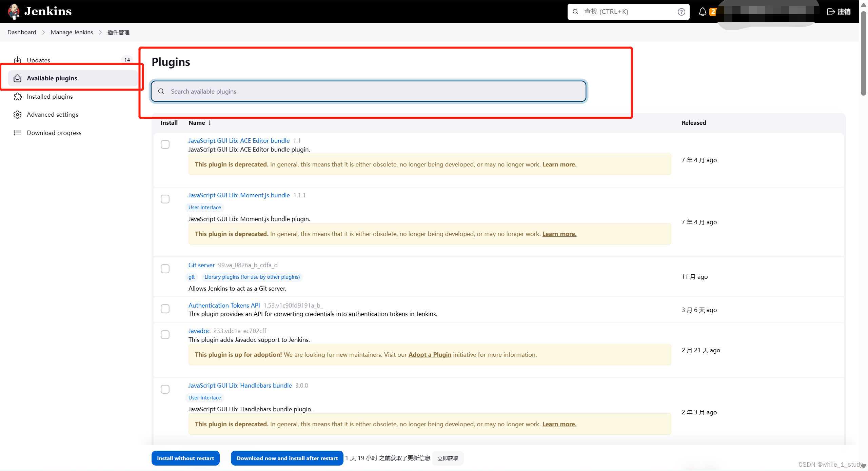Click Install without restart button
Image resolution: width=868 pixels, height=471 pixels.
[x=185, y=458]
